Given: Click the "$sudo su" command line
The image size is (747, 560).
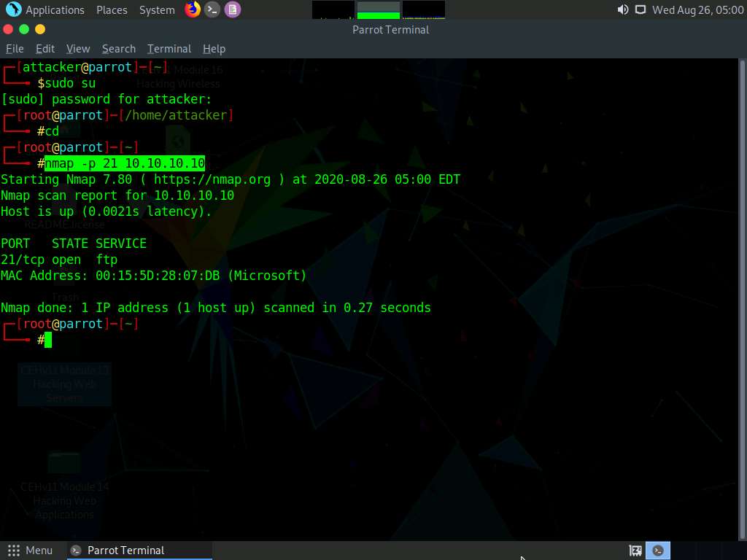Looking at the screenshot, I should tap(66, 83).
